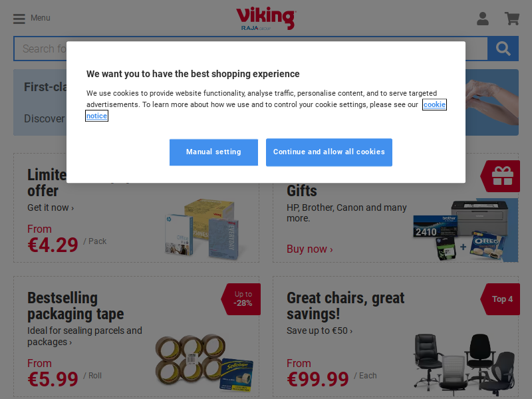Click Continue and allow all cookies
This screenshot has width=532, height=399.
329,152
